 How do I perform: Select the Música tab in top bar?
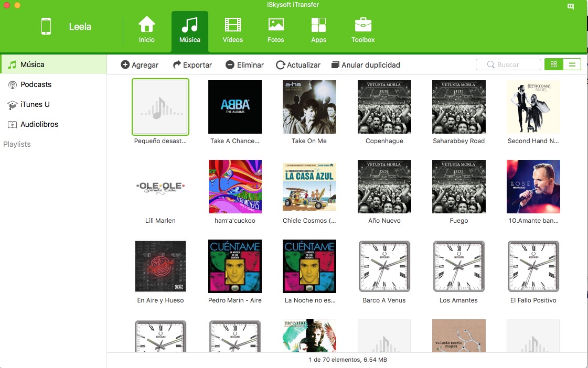[190, 31]
